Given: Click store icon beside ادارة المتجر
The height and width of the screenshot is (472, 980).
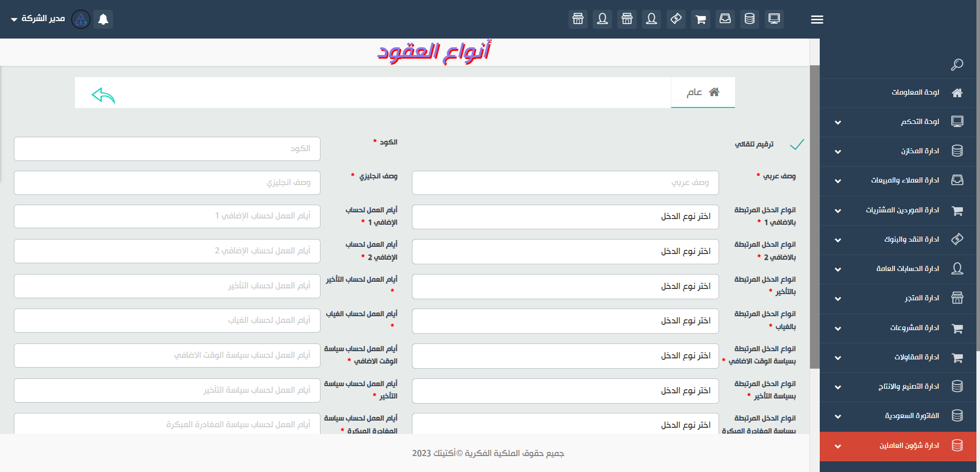Looking at the screenshot, I should (x=957, y=298).
